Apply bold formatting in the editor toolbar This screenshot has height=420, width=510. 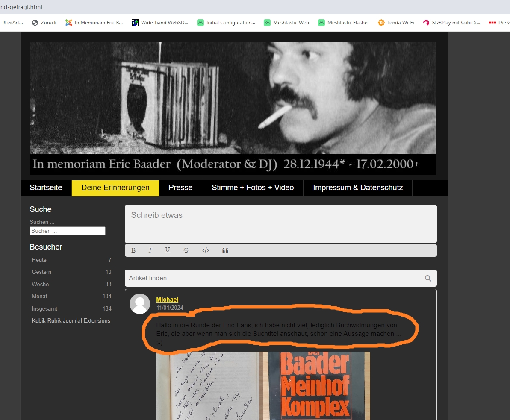tap(133, 250)
